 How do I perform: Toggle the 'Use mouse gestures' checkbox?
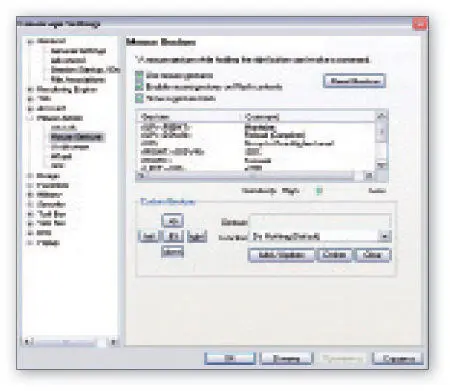(139, 75)
